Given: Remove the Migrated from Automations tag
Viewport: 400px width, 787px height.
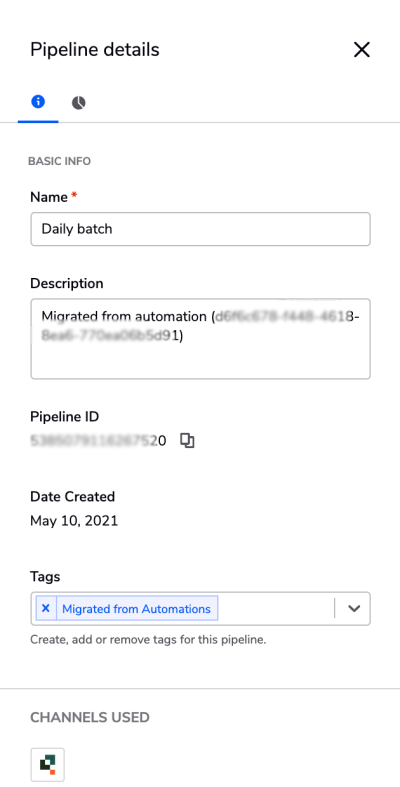Looking at the screenshot, I should pyautogui.click(x=46, y=608).
